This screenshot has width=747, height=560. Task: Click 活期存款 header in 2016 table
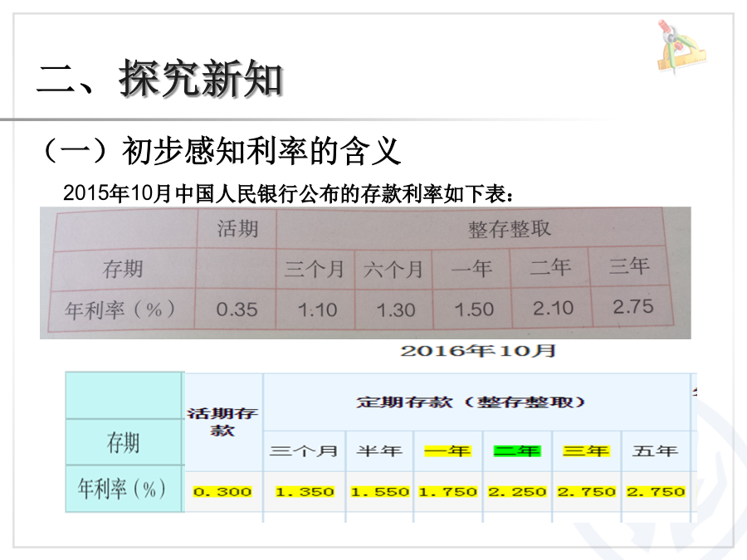click(x=222, y=422)
